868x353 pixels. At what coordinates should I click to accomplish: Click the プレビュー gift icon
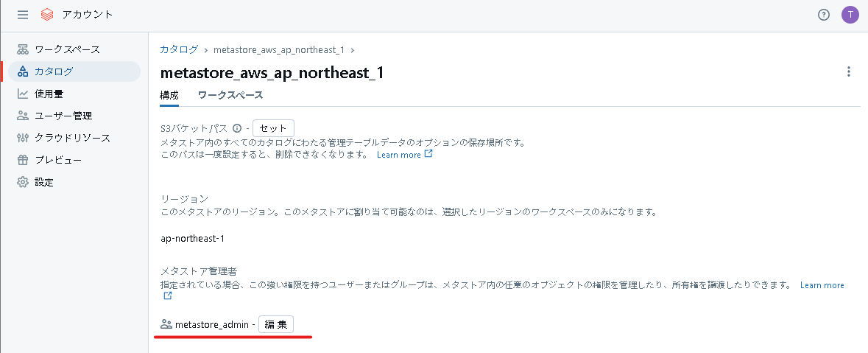[23, 160]
